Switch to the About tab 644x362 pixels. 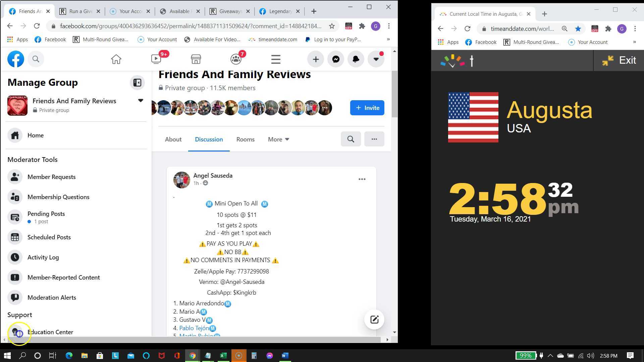(173, 139)
